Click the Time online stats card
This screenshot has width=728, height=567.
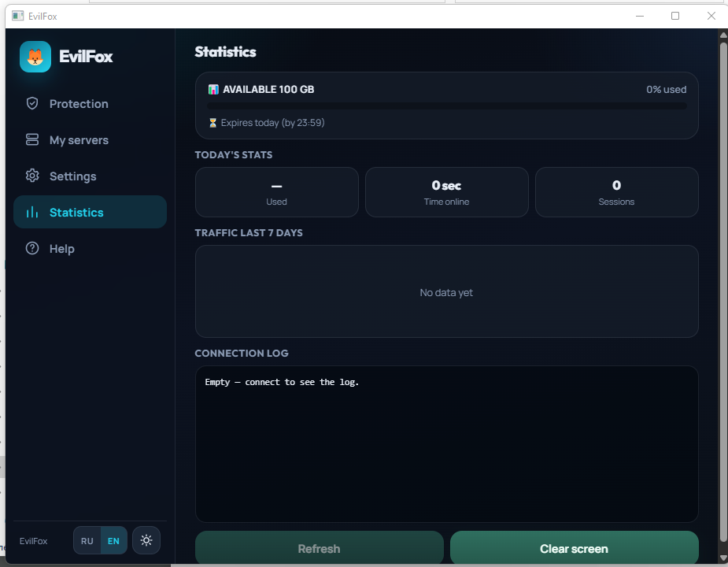[x=447, y=192]
